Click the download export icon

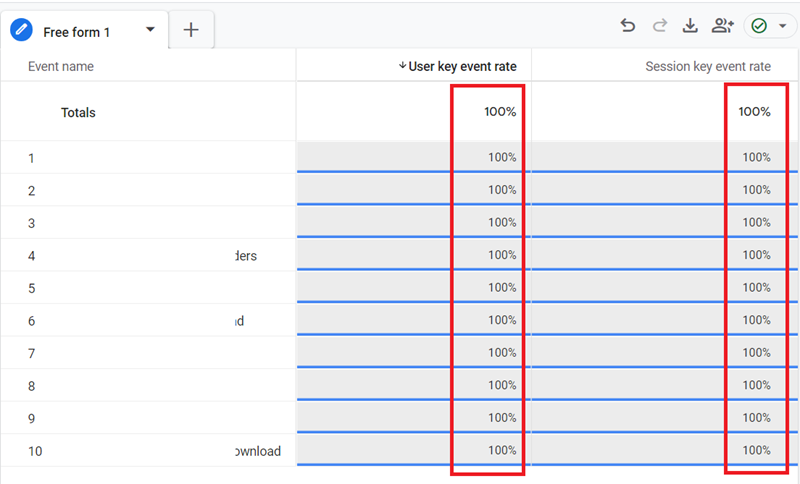pyautogui.click(x=690, y=26)
